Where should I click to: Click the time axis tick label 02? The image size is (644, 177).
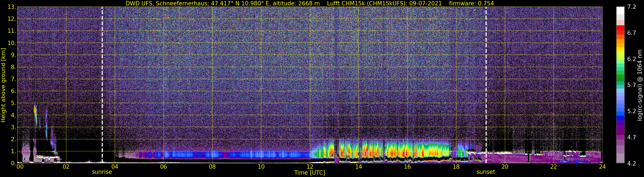pyautogui.click(x=66, y=167)
